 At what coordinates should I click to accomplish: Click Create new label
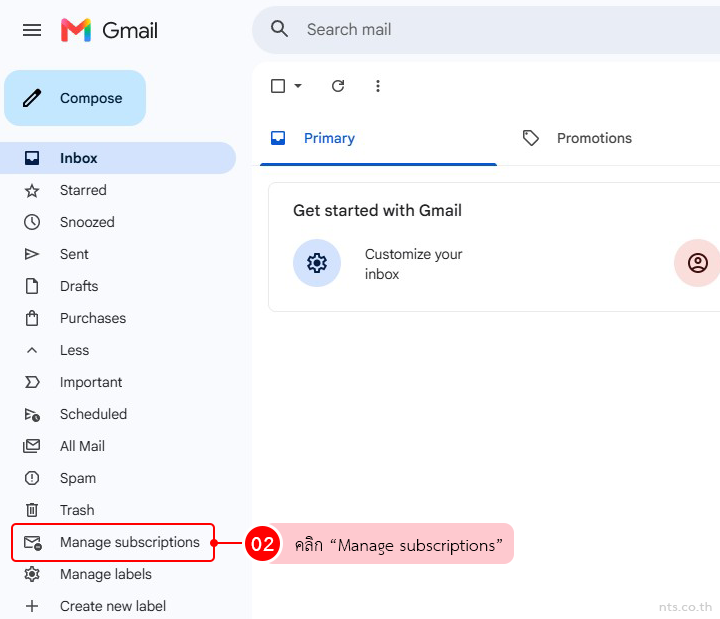coord(113,606)
